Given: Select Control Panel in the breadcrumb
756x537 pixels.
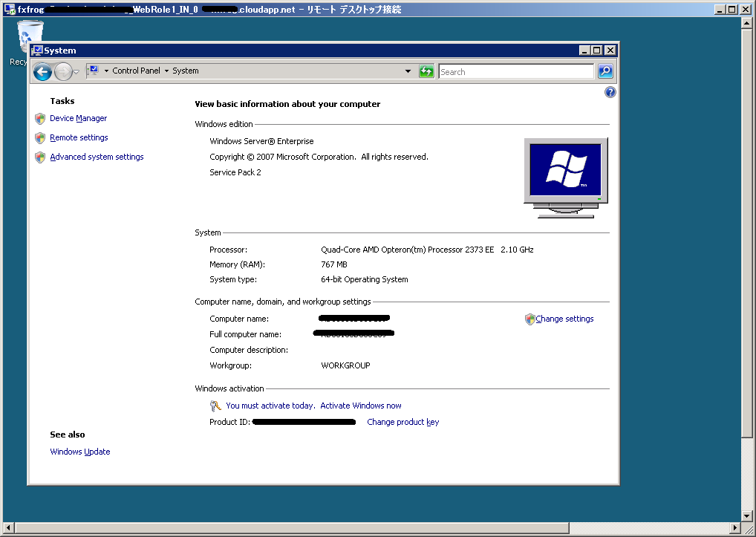Looking at the screenshot, I should (x=136, y=71).
